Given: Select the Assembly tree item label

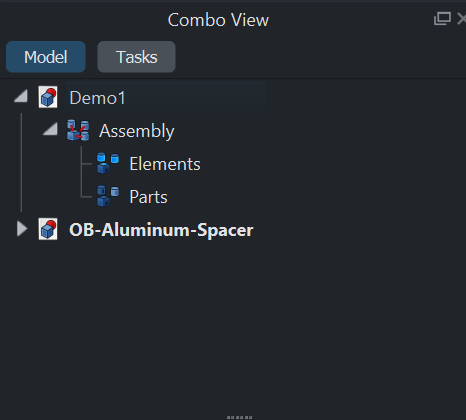Looking at the screenshot, I should 137,131.
